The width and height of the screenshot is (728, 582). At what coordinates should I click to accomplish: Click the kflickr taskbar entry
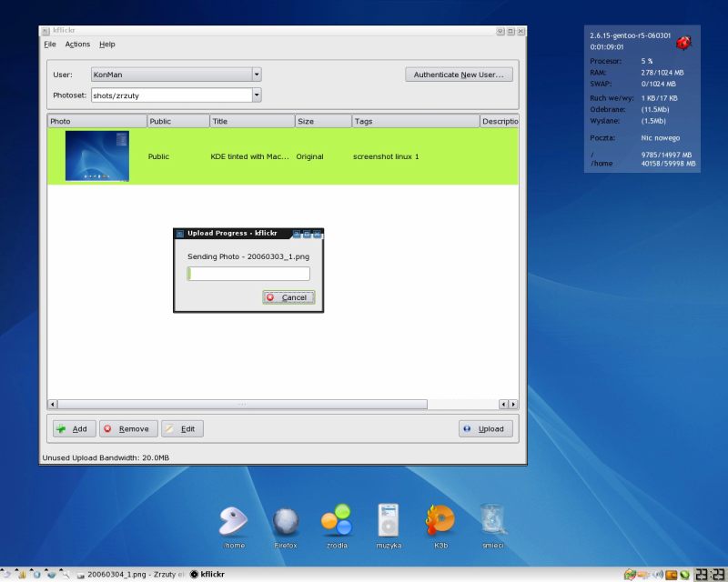tap(207, 574)
